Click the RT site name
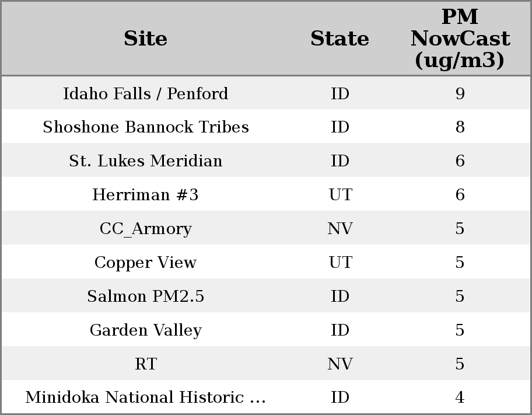The height and width of the screenshot is (415, 532). pos(145,364)
